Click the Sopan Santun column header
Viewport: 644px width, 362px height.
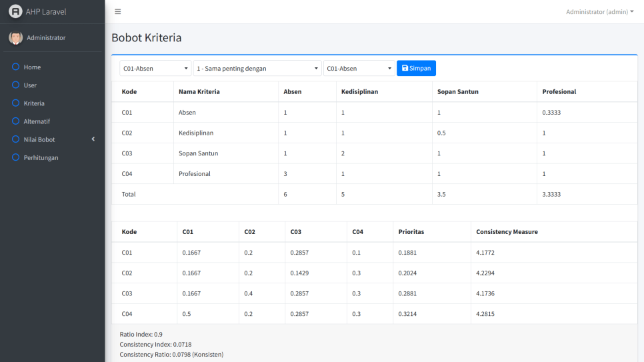[457, 91]
